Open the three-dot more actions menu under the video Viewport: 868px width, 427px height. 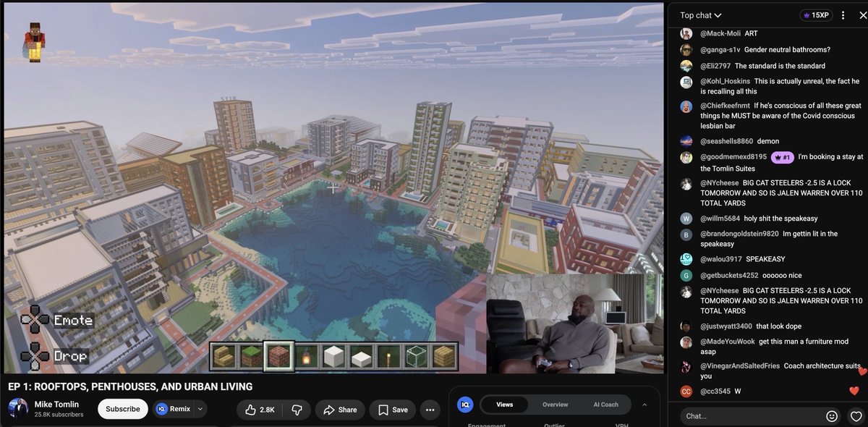[430, 410]
